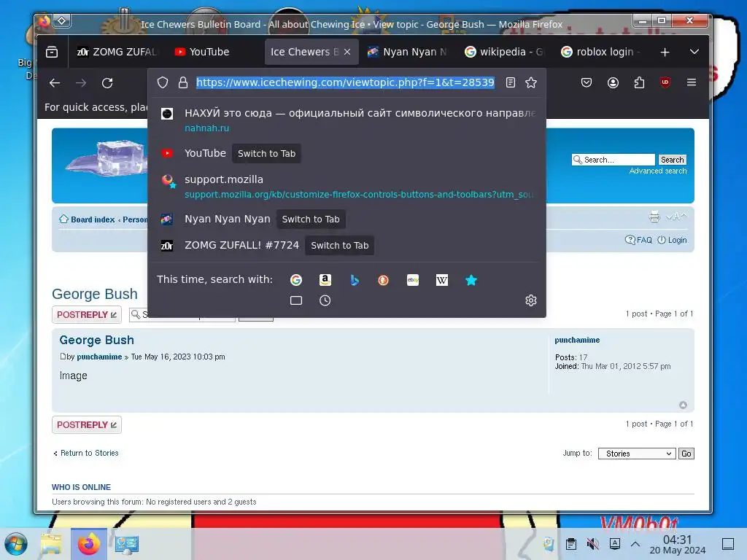The height and width of the screenshot is (560, 747).
Task: Search with Amazon this time
Action: point(325,280)
